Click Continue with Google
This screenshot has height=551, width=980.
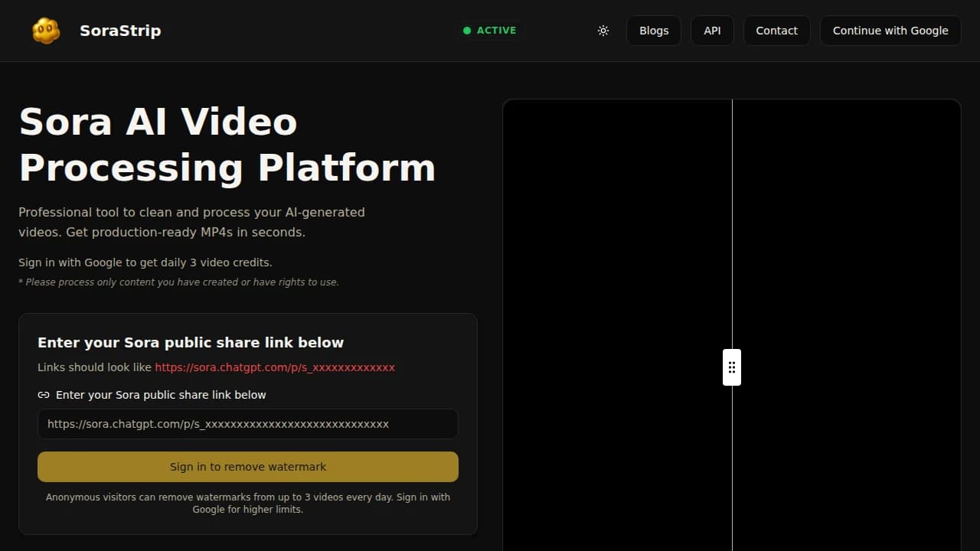[x=890, y=31]
